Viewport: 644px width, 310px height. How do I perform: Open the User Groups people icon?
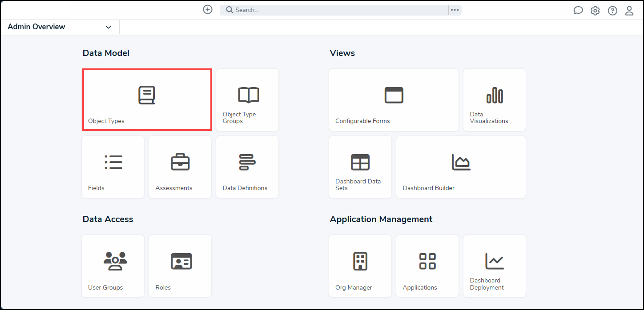(115, 261)
